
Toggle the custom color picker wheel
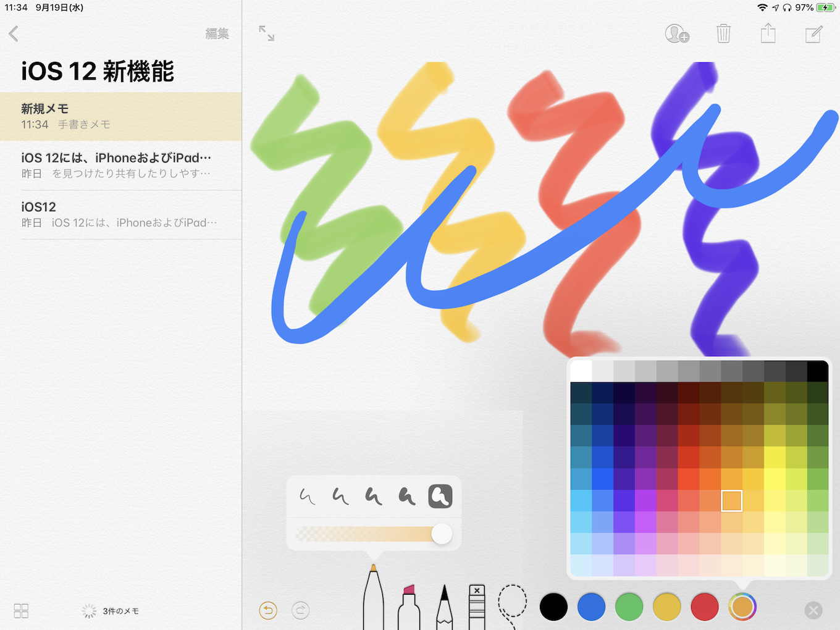click(742, 607)
